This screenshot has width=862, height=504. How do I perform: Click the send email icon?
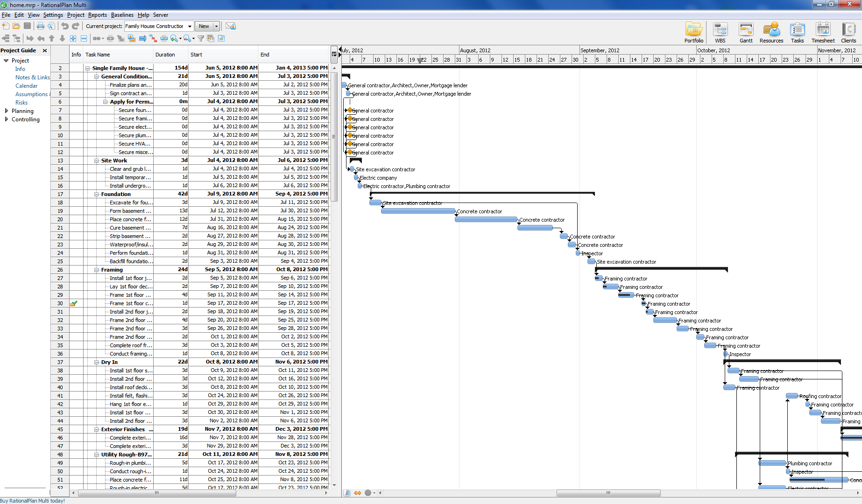tap(230, 26)
